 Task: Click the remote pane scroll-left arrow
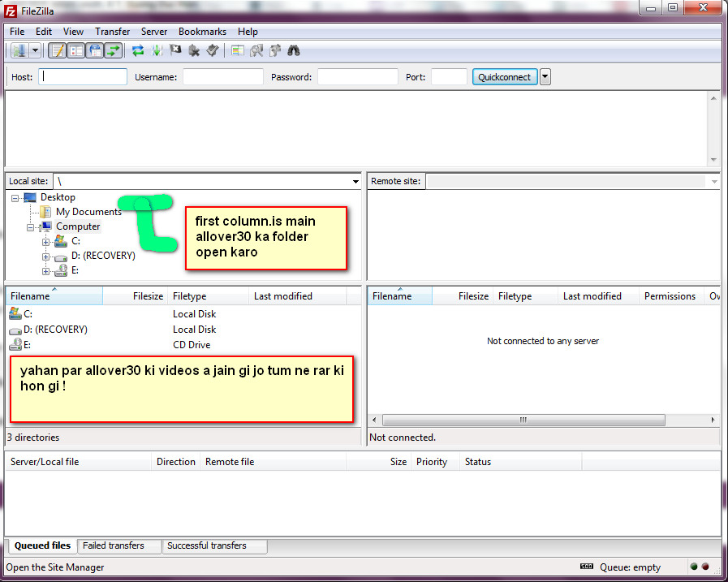pyautogui.click(x=375, y=420)
